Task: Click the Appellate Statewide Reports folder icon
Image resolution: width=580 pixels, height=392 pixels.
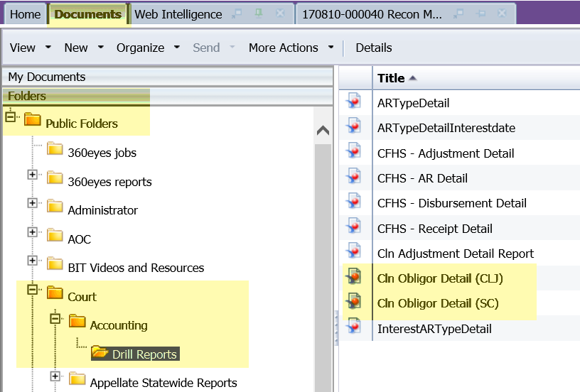Action: [x=77, y=379]
